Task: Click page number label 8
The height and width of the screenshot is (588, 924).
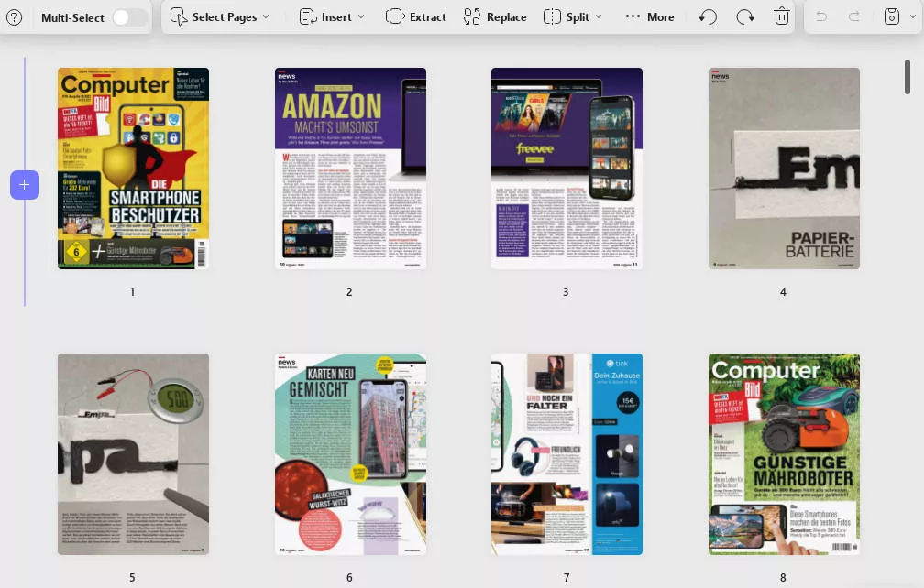Action: tap(783, 578)
